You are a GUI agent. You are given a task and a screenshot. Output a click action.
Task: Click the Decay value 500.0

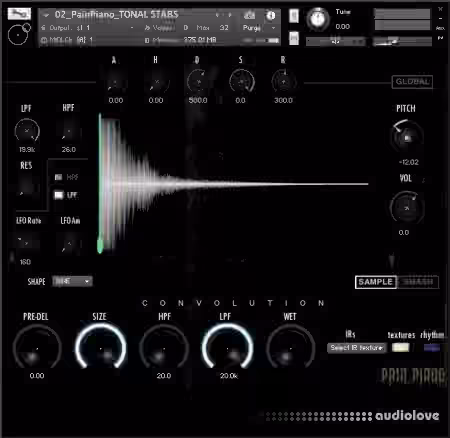(198, 100)
